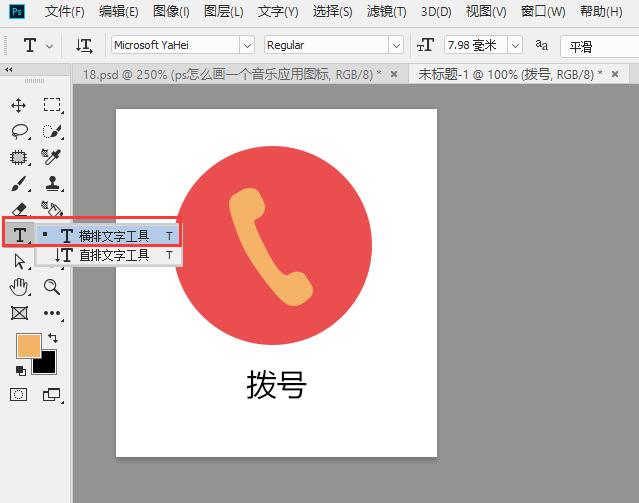Select the Brush tool
The width and height of the screenshot is (639, 503).
click(19, 183)
